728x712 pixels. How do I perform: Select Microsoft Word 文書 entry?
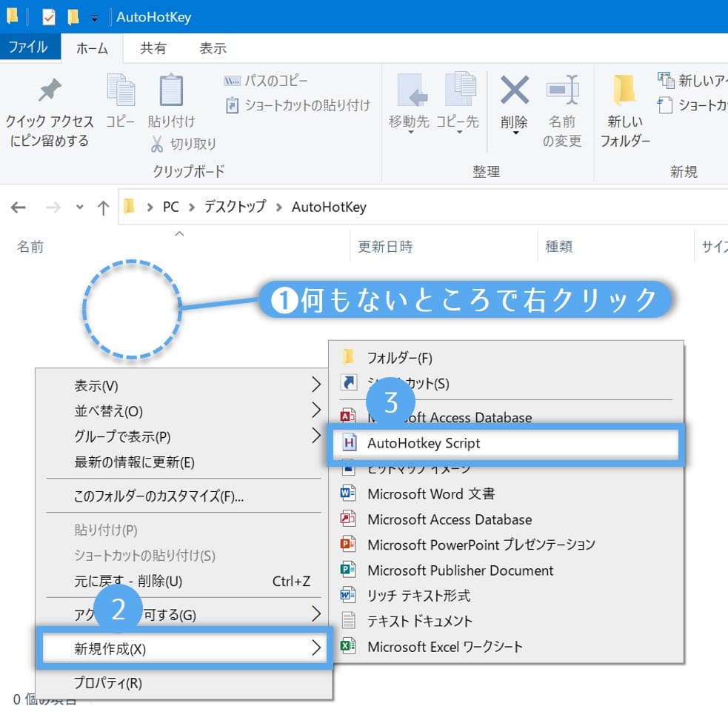[x=506, y=493]
